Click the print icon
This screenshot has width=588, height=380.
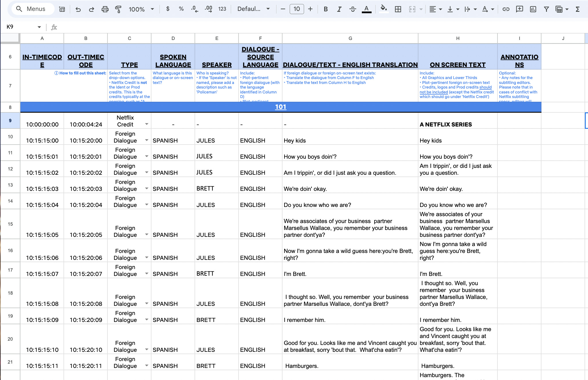(105, 9)
